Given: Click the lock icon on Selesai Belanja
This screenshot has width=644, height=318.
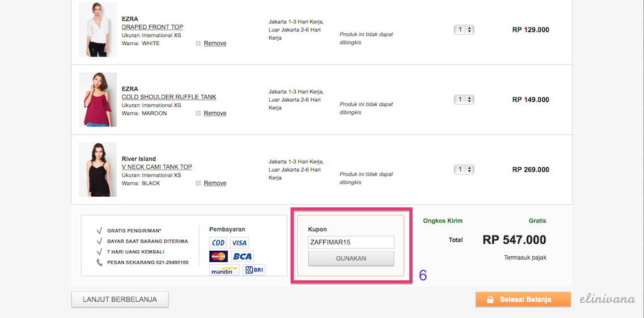Looking at the screenshot, I should click(490, 300).
